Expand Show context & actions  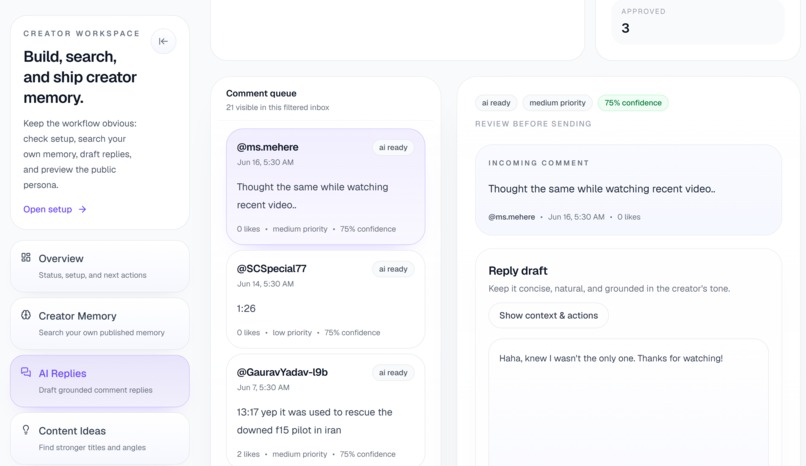(x=548, y=315)
